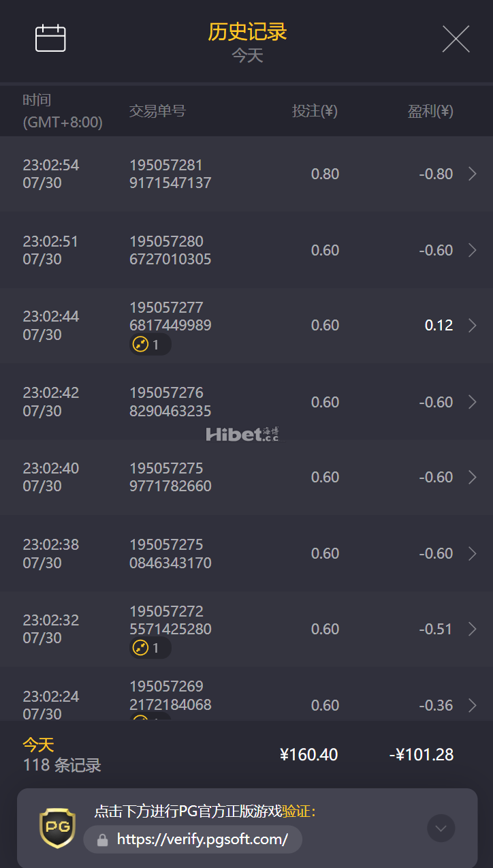Click the lock icon beside verify URL
The height and width of the screenshot is (868, 493).
[103, 840]
